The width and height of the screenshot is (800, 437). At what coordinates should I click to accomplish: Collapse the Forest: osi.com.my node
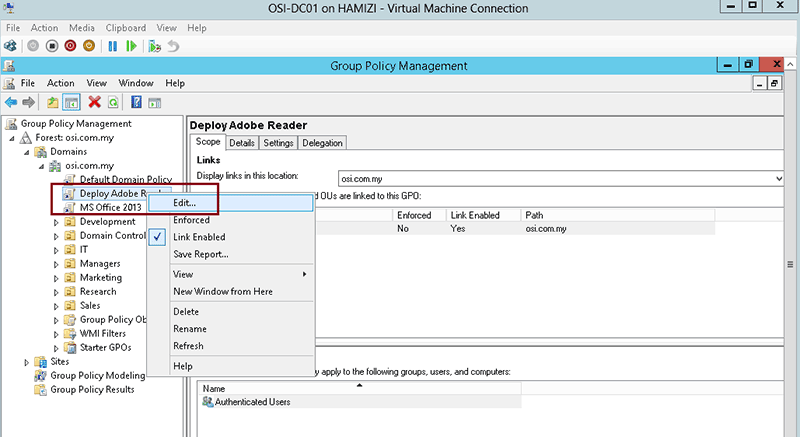(x=12, y=138)
